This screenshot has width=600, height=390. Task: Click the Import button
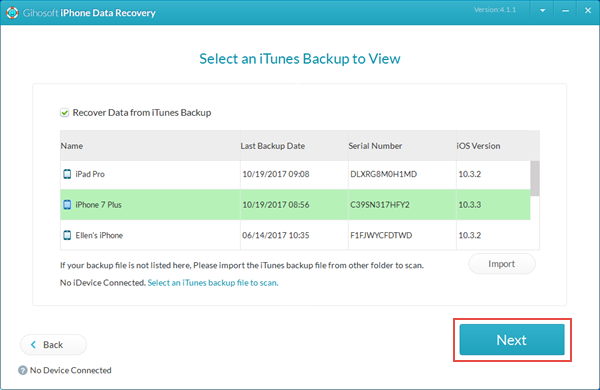[502, 264]
